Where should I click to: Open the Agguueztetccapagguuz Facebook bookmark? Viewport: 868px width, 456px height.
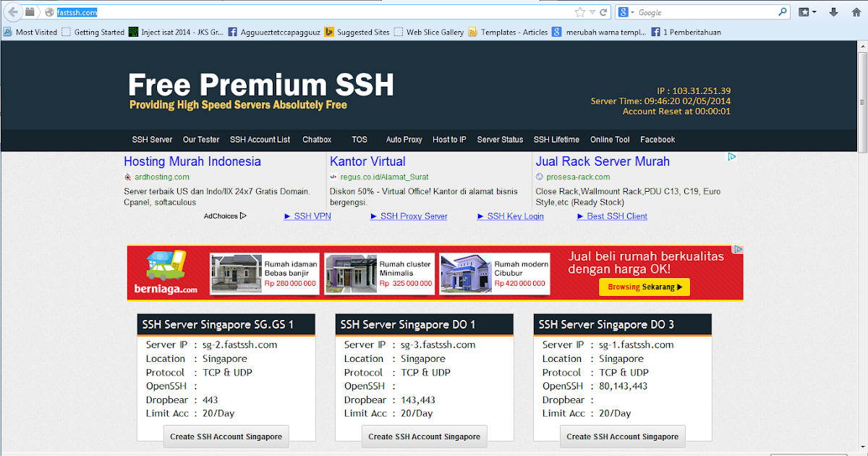[273, 32]
